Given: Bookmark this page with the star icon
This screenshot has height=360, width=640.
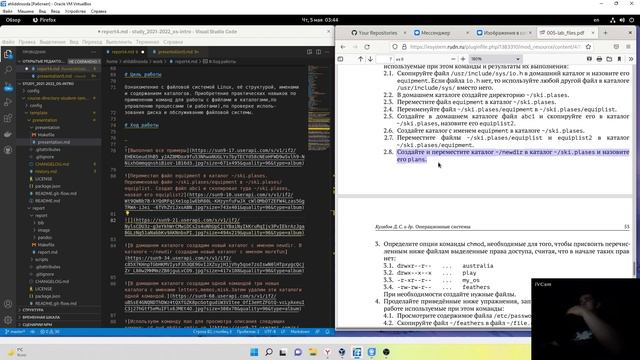Looking at the screenshot, I should (x=588, y=47).
